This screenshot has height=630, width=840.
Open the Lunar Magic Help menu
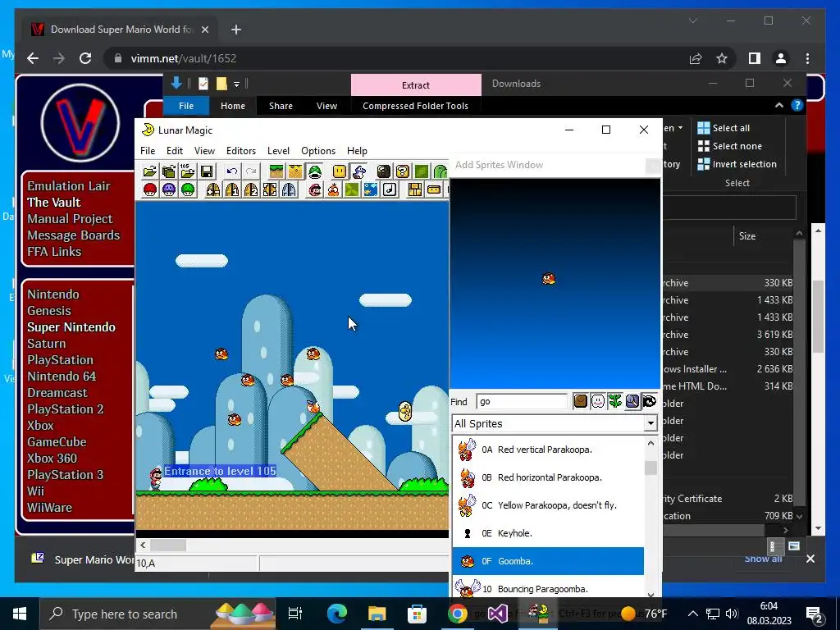pos(357,151)
